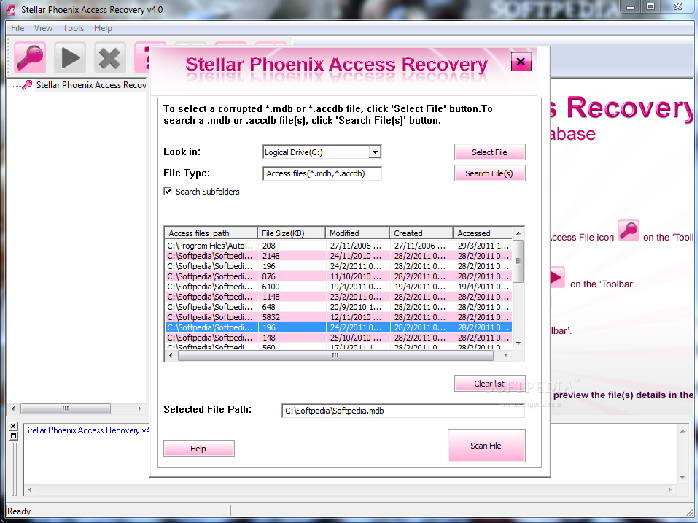The height and width of the screenshot is (523, 698).
Task: Click the File Type input field
Action: (322, 174)
